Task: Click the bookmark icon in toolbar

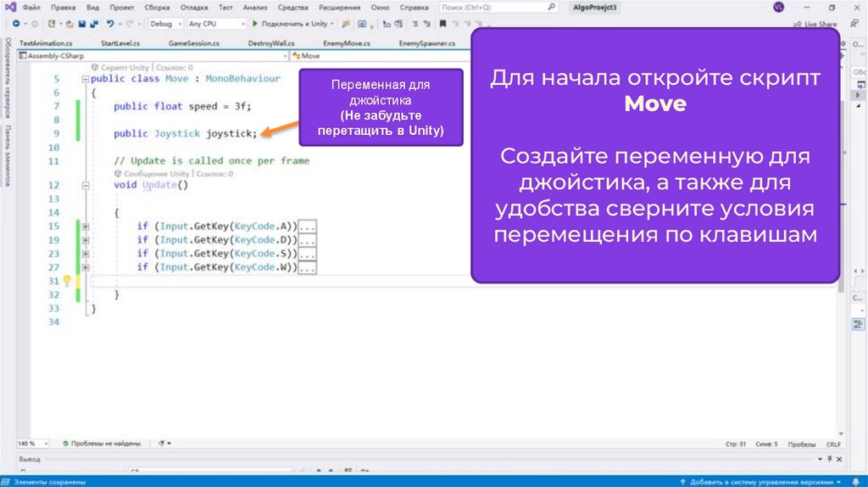Action: pyautogui.click(x=442, y=24)
